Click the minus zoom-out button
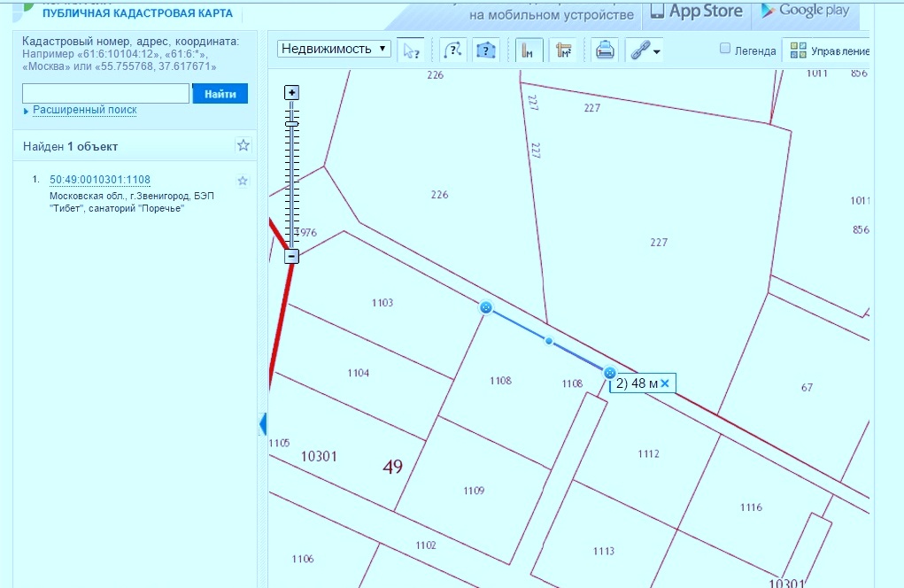904x588 pixels. 291,256
